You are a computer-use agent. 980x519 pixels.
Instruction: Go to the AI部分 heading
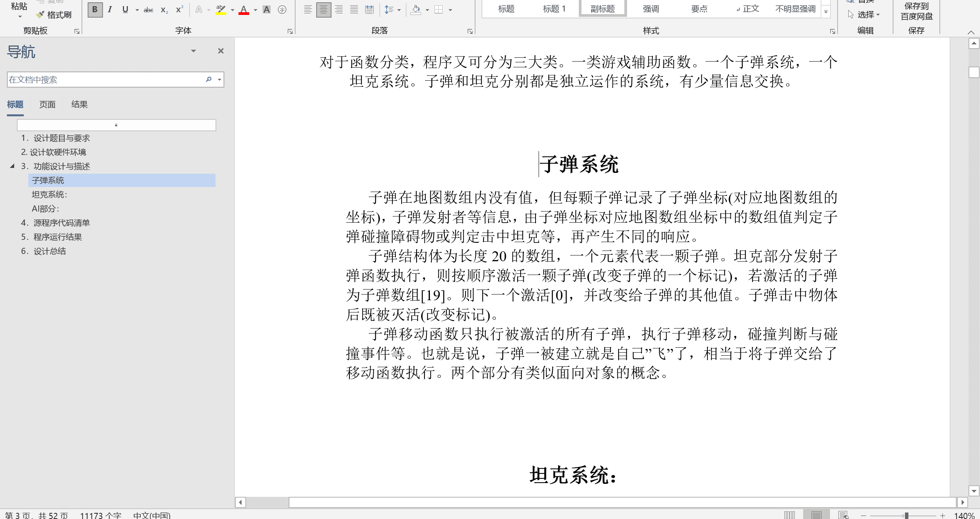(45, 209)
